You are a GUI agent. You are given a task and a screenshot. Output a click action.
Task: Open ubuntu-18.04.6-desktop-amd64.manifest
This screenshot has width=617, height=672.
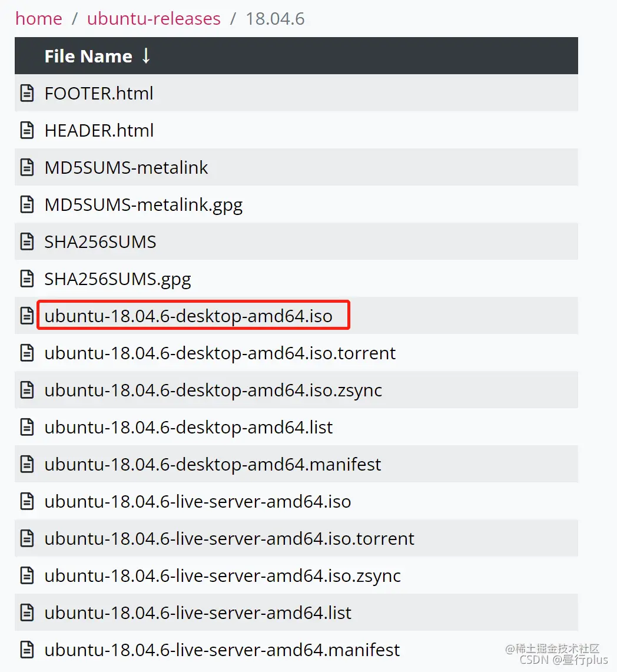(213, 465)
